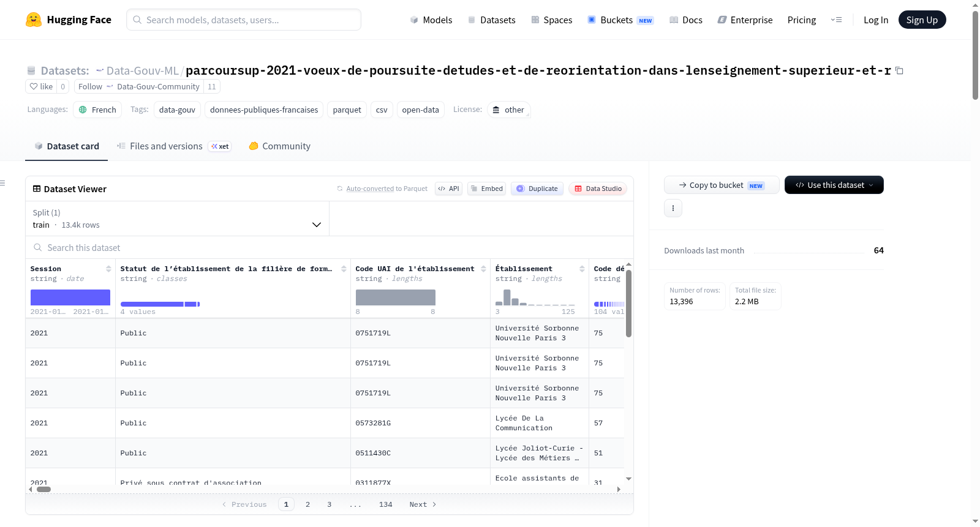
Task: Go to the Pricing page
Action: point(802,20)
